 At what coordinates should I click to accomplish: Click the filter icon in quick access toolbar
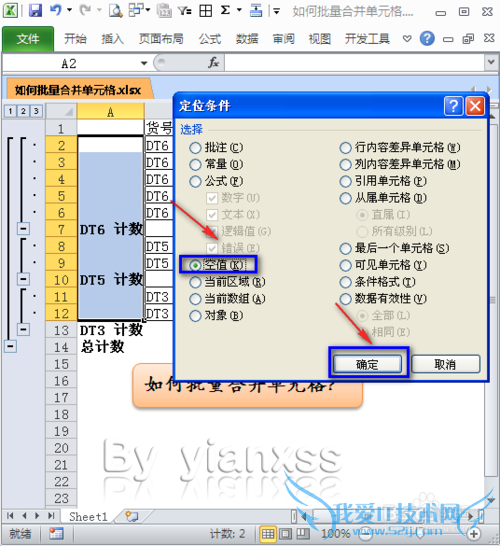pos(184,10)
